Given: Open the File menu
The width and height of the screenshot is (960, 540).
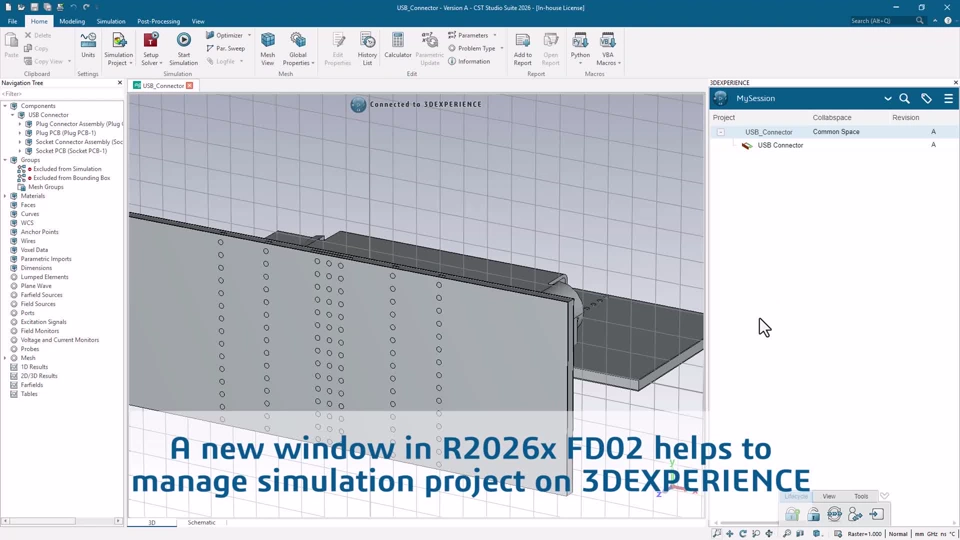Looking at the screenshot, I should click(x=12, y=21).
